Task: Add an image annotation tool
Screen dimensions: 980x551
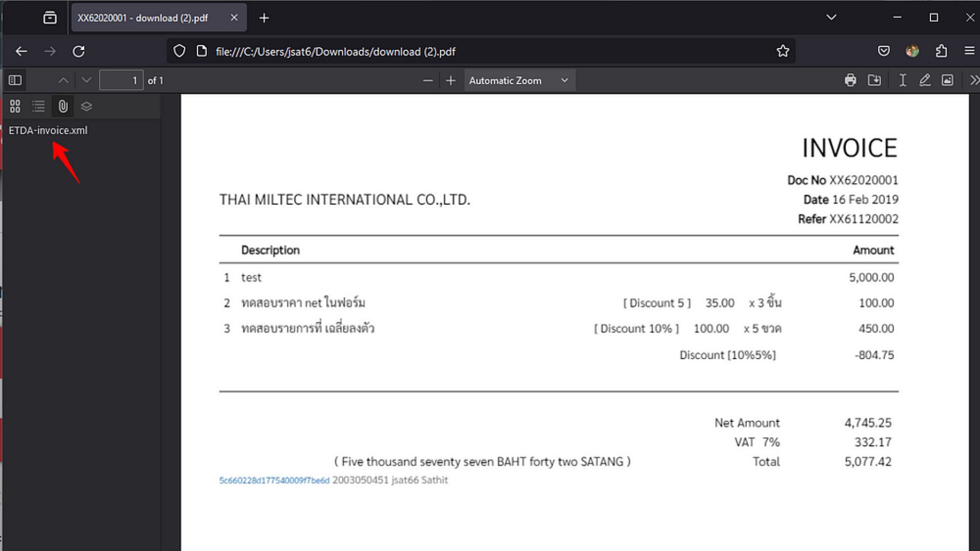Action: click(x=947, y=80)
